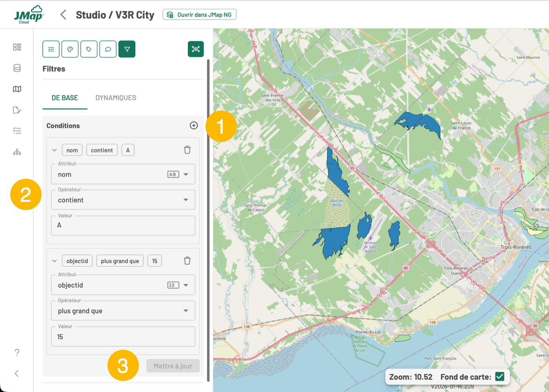
Task: Click the labels tag icon
Action: (89, 49)
